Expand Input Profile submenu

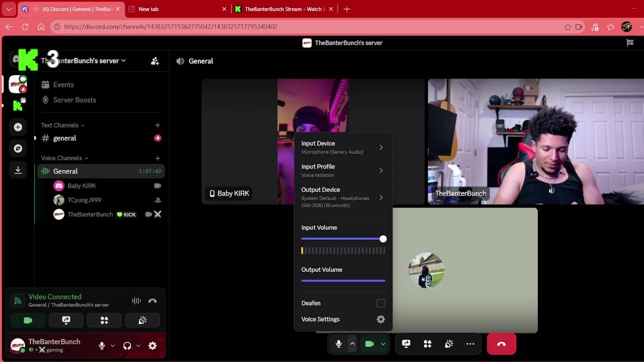(343, 170)
